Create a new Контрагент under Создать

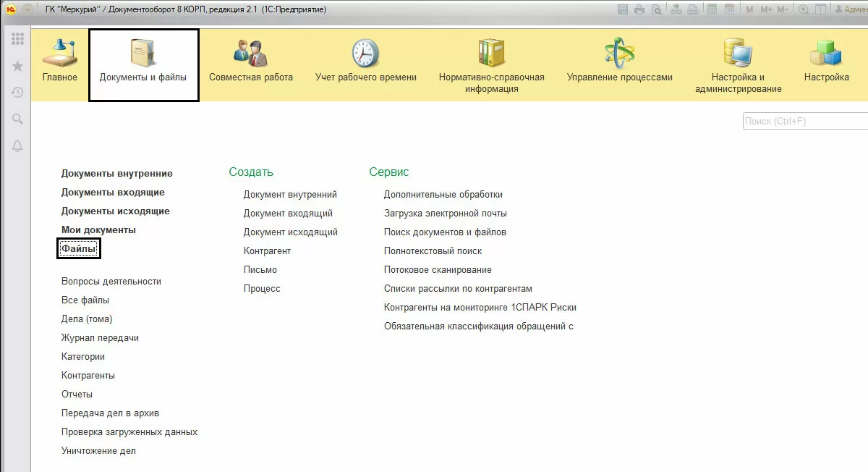click(267, 251)
